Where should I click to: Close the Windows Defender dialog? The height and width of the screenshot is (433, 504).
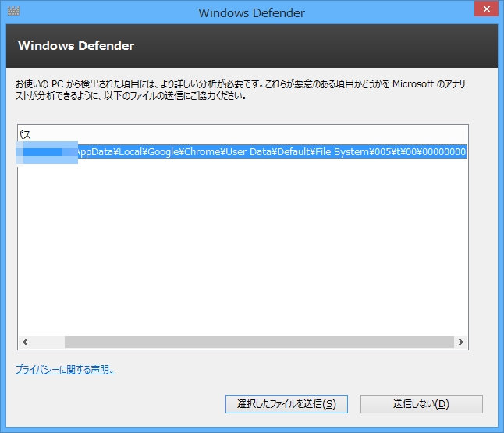point(486,9)
